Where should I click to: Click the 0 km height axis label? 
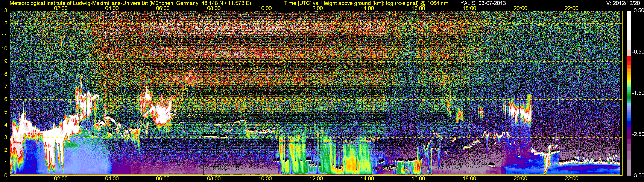6,176
